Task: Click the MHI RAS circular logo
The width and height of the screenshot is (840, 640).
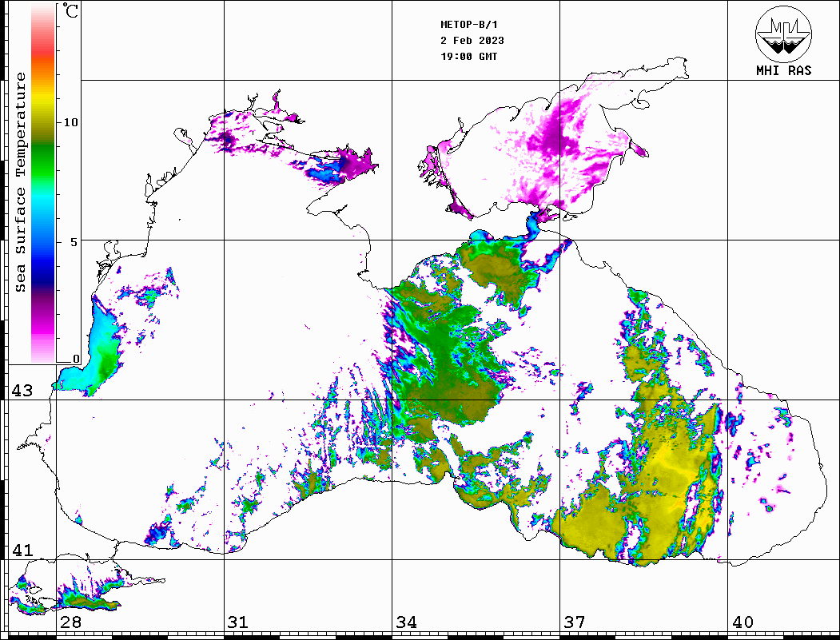Action: click(783, 34)
